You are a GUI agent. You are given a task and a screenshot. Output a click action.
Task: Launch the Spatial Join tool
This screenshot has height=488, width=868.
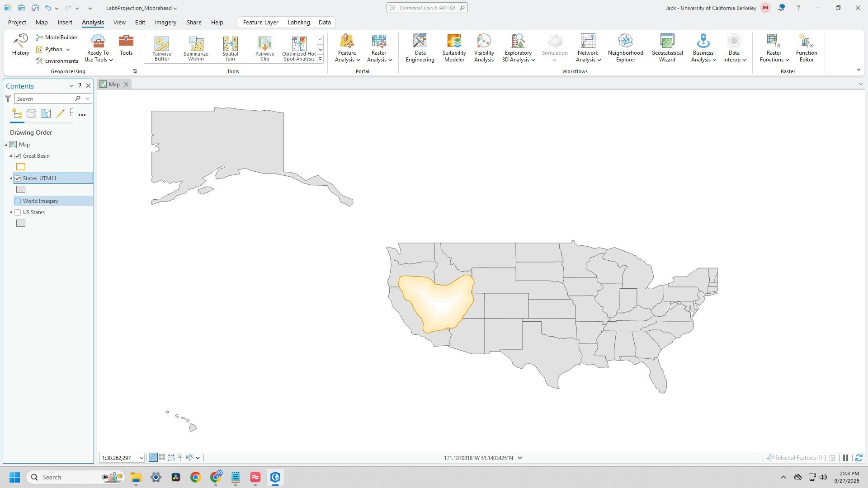tap(230, 48)
